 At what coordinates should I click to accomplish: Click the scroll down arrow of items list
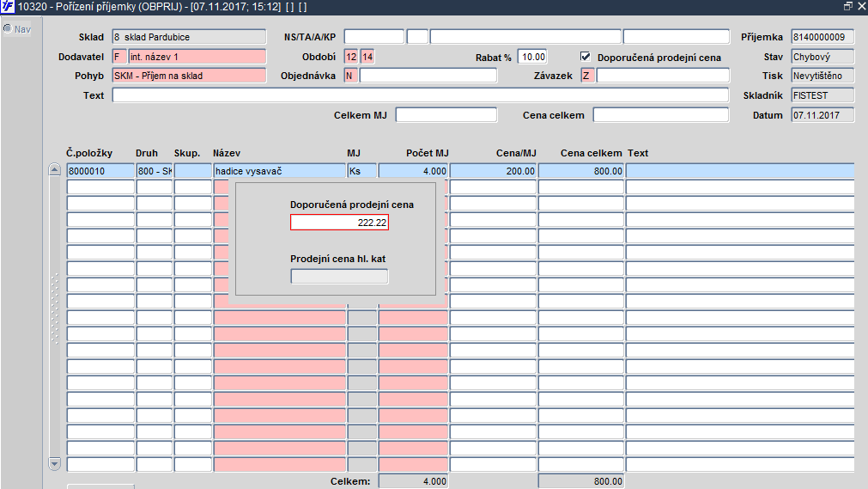54,463
